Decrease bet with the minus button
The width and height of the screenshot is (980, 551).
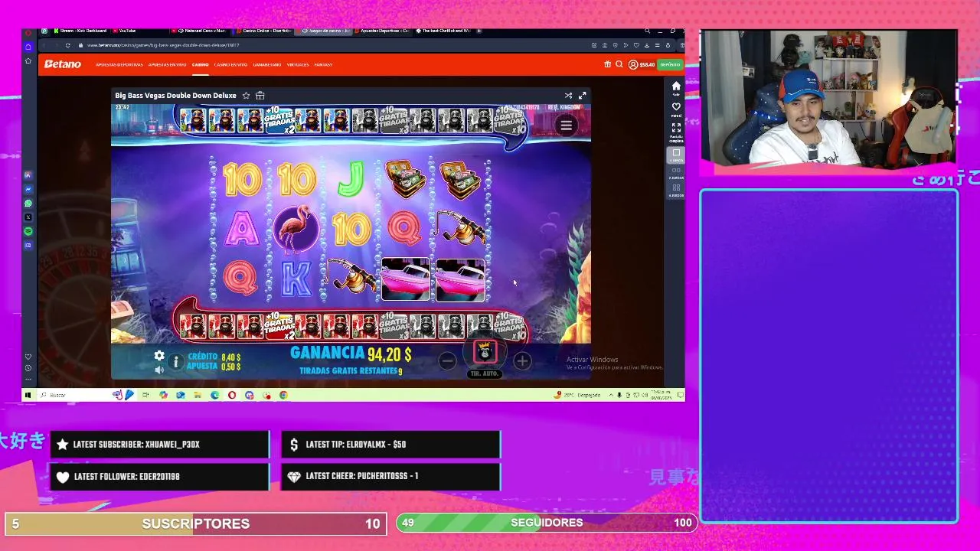tap(448, 360)
